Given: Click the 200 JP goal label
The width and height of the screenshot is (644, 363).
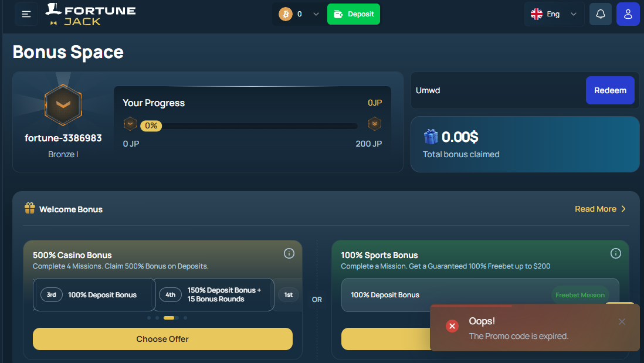Looking at the screenshot, I should point(369,144).
